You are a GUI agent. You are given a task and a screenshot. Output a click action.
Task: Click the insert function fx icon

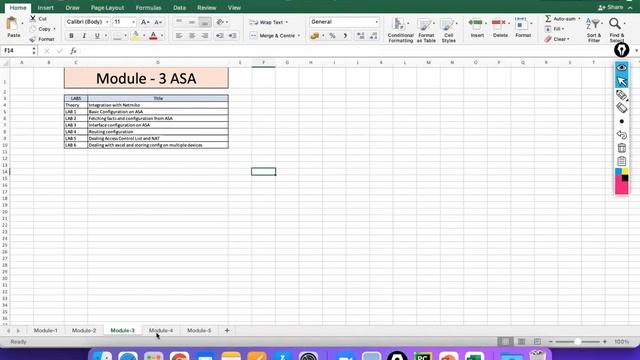pyautogui.click(x=73, y=51)
